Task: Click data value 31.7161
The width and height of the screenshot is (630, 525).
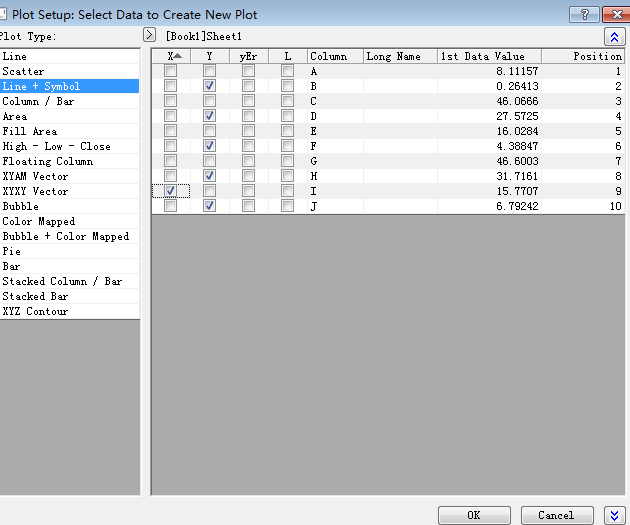Action: 517,176
